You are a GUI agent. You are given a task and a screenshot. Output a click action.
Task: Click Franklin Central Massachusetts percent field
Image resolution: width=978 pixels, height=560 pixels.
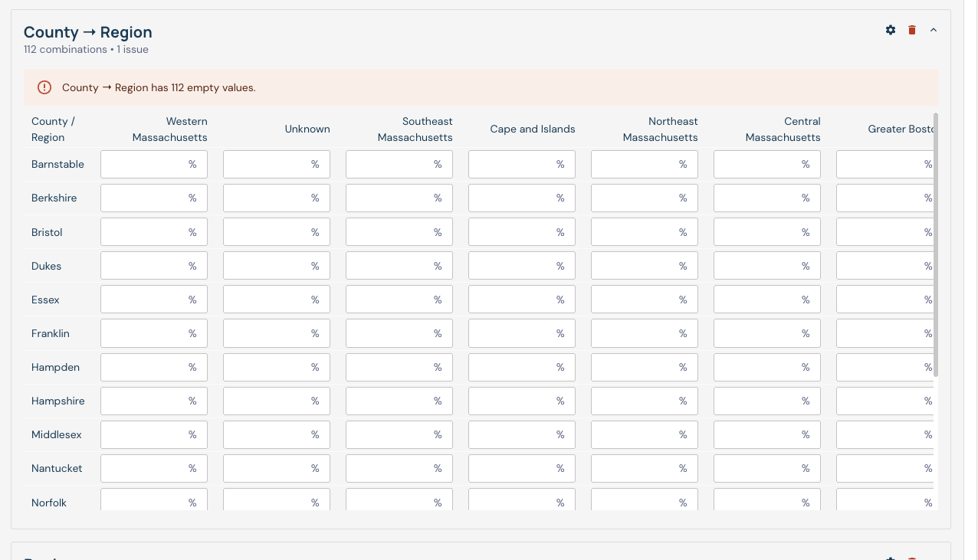pyautogui.click(x=767, y=333)
